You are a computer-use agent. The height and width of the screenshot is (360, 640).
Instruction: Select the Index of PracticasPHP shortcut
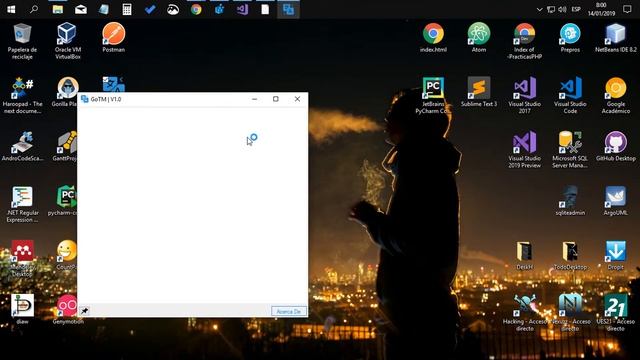pyautogui.click(x=524, y=41)
